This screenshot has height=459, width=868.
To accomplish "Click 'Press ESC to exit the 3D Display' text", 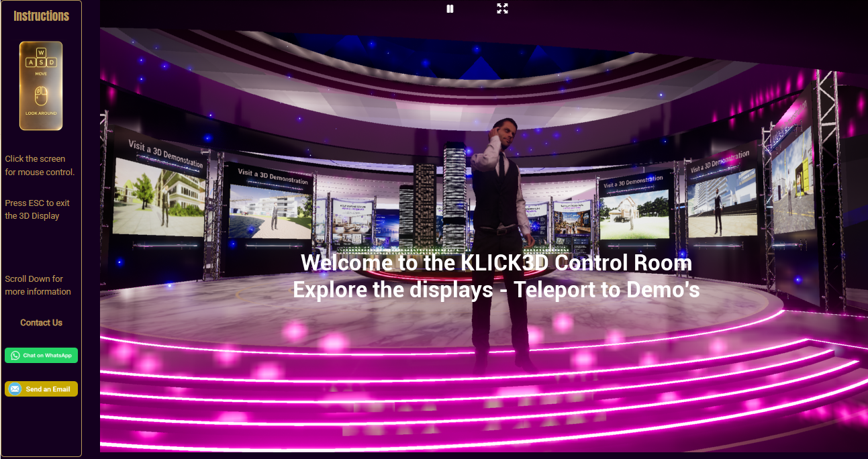I will coord(37,209).
